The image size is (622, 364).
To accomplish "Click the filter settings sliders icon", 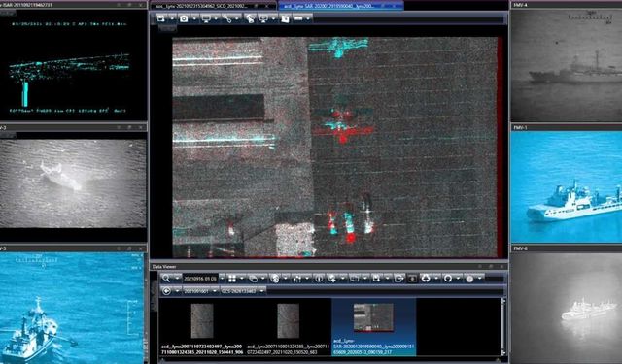I will click(x=297, y=279).
